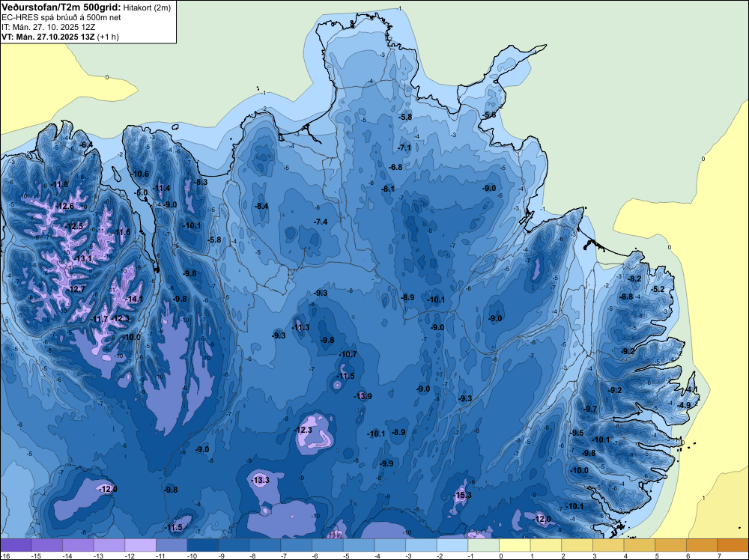Click the -9.5 temperature value

click(x=577, y=433)
